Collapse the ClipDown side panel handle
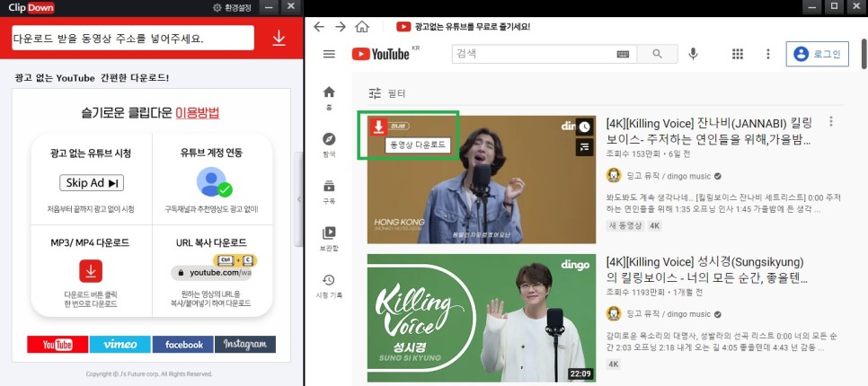The width and height of the screenshot is (868, 386). pyautogui.click(x=298, y=199)
